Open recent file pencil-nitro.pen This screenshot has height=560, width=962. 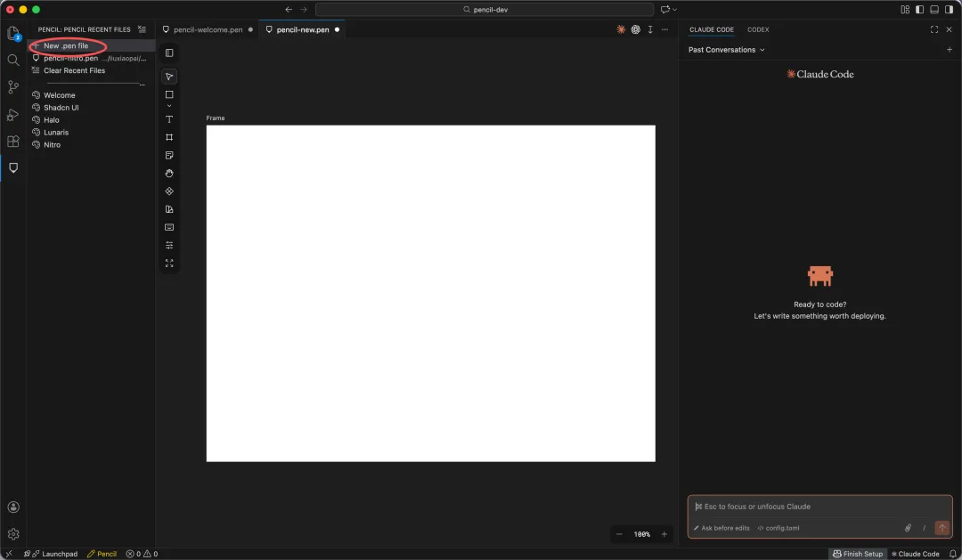click(x=92, y=58)
